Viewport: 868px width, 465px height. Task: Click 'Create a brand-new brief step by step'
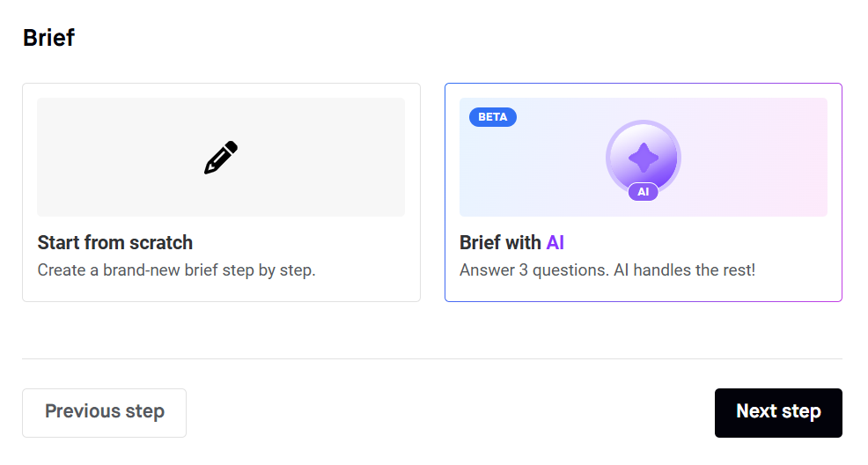[x=177, y=270]
